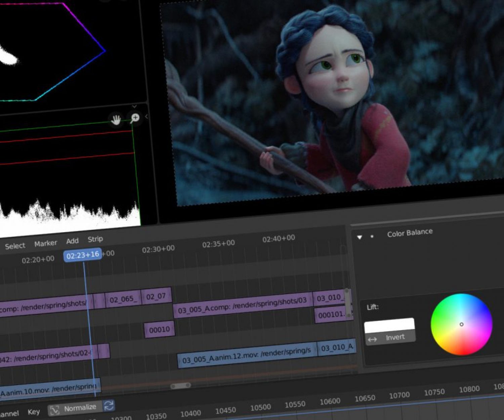Click the sequencer vertical scrollbar handle

(348, 303)
